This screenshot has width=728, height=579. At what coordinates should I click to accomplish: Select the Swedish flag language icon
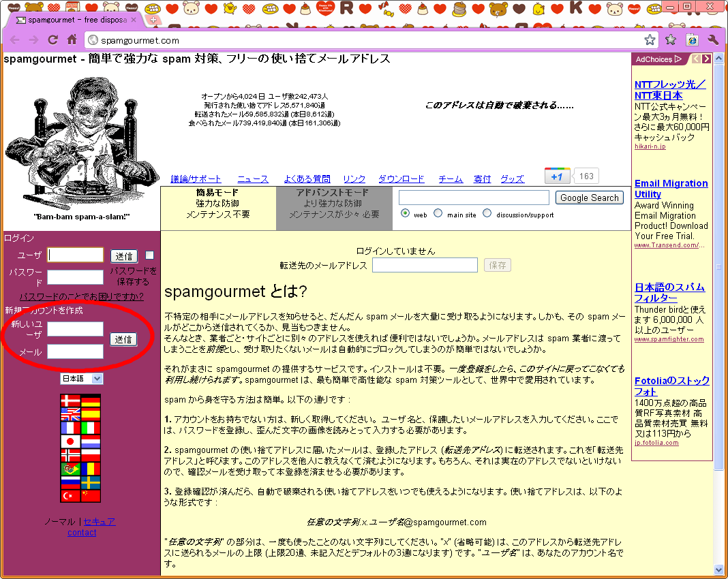click(x=91, y=482)
